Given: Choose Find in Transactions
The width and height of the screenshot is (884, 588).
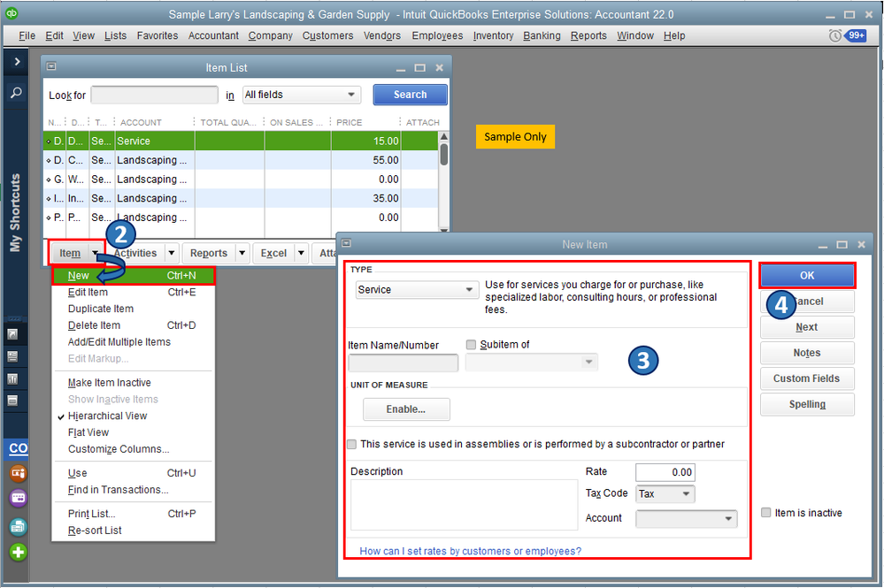Looking at the screenshot, I should coord(133,490).
